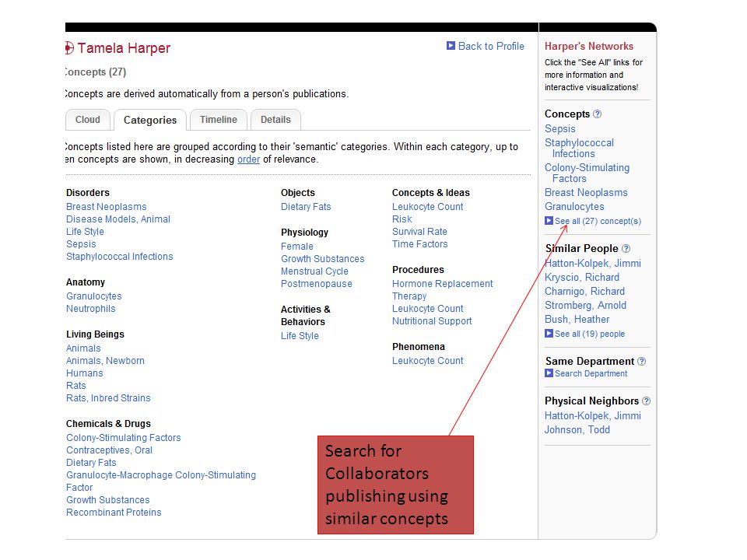Screen dimensions: 747x560
Task: Click the help icon next to Concepts
Action: point(597,114)
